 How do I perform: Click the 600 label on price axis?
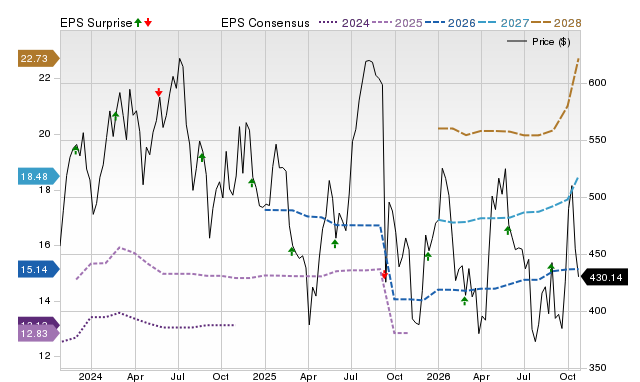click(597, 83)
